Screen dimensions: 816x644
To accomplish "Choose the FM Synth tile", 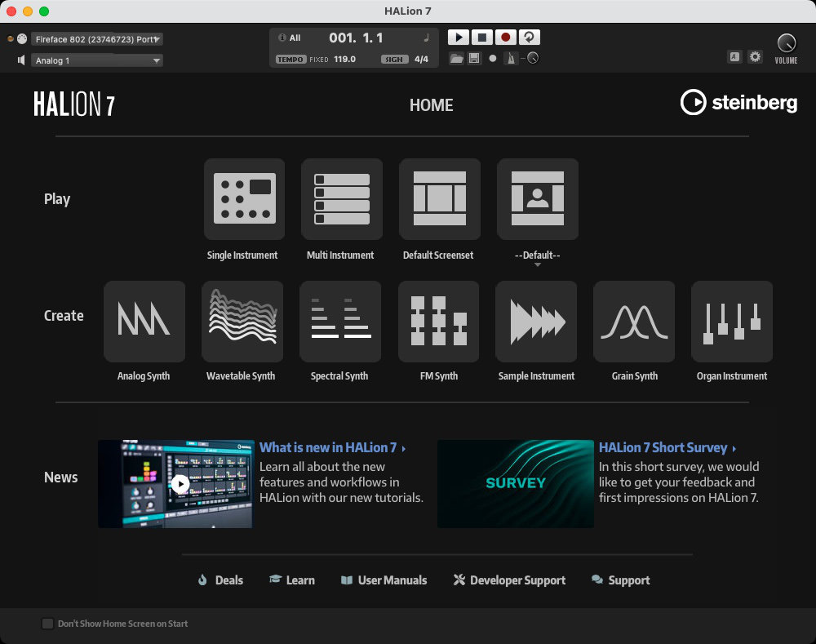I will pos(438,322).
